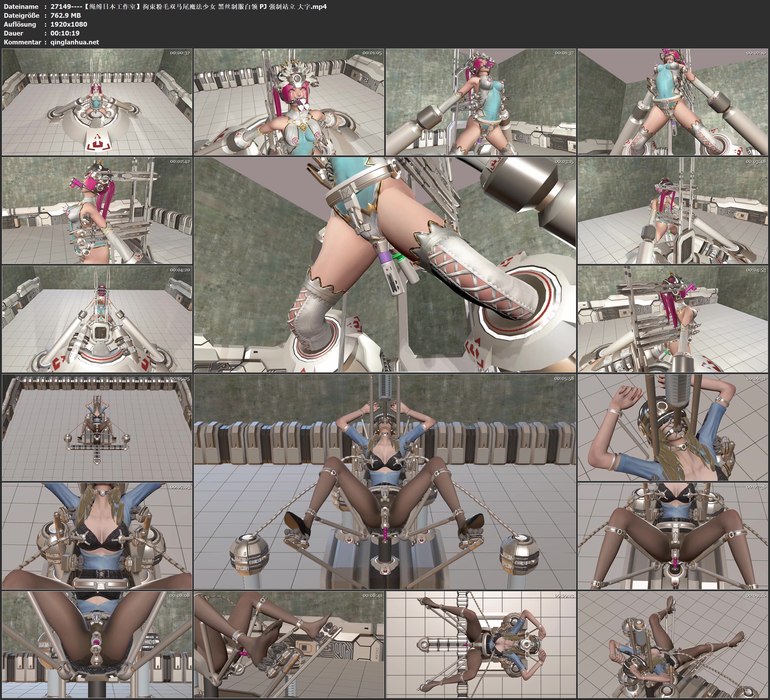Select the frame at timestamp 00:04:20
The image size is (770, 700).
97,319
